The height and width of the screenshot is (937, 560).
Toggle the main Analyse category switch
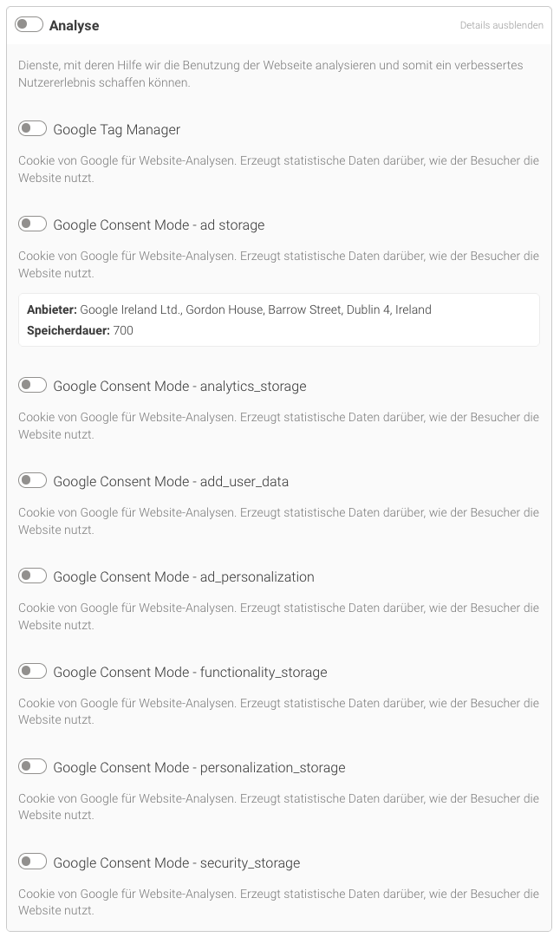tap(29, 25)
